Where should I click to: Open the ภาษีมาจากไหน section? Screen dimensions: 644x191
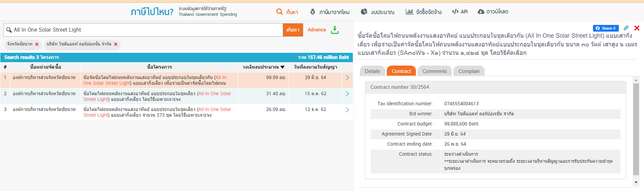point(330,12)
